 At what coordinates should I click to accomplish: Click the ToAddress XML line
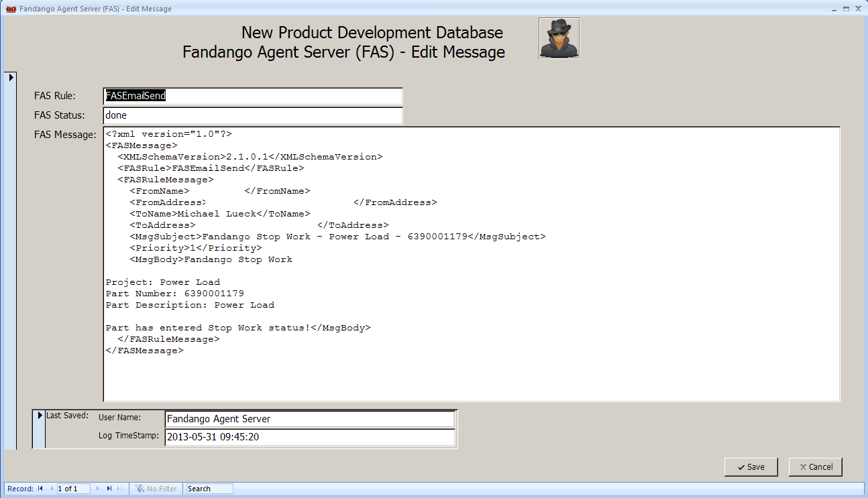click(259, 225)
